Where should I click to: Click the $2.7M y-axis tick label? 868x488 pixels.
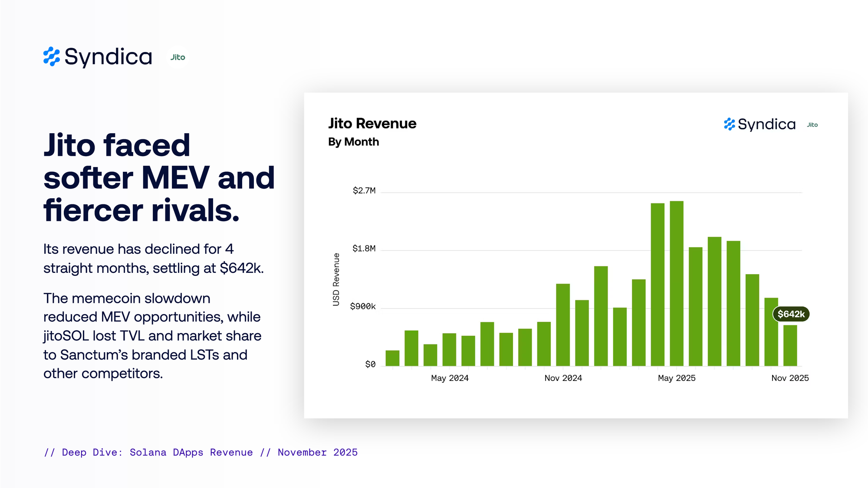point(364,191)
